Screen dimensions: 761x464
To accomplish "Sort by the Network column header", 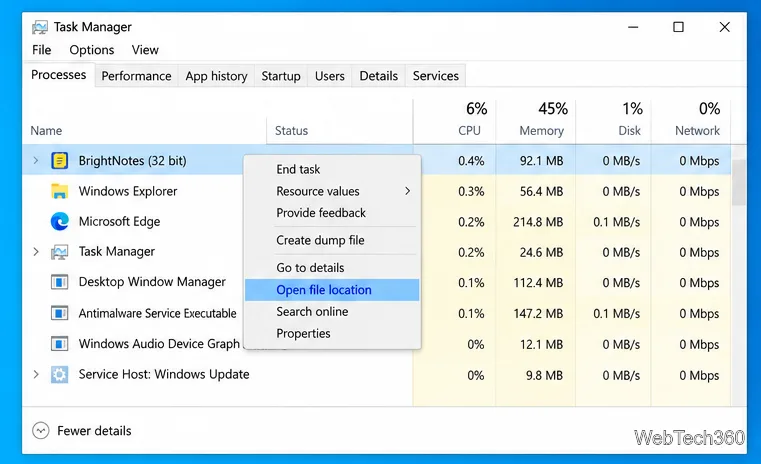I will [x=697, y=131].
